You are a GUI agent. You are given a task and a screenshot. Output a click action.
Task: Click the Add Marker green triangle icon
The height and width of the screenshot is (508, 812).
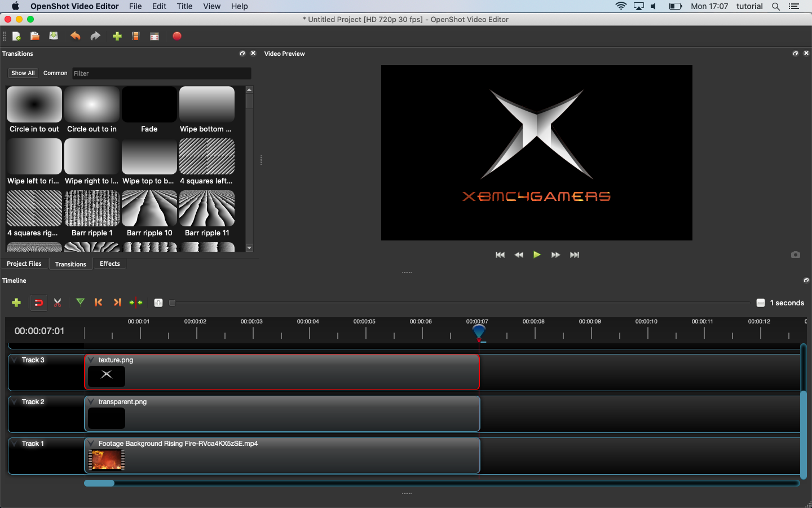point(81,303)
